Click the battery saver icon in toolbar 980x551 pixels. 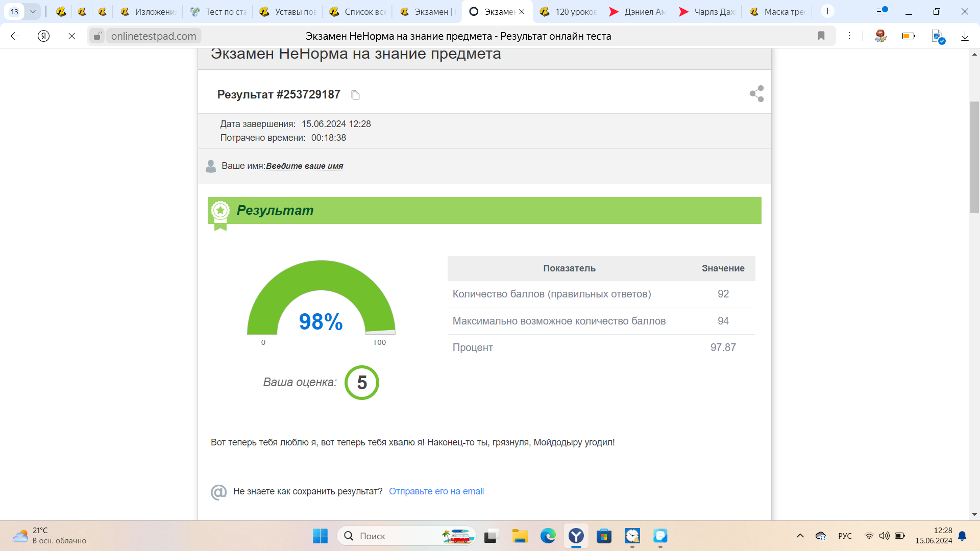coord(909,36)
